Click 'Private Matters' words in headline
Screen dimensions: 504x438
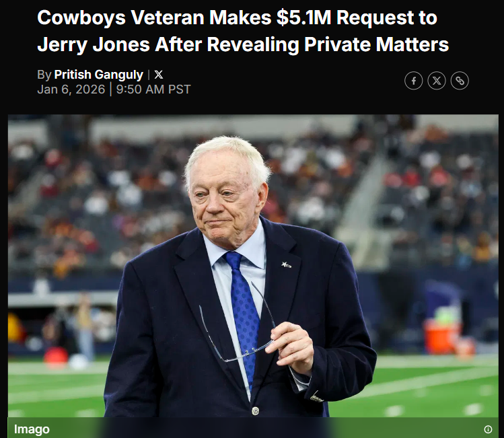[376, 44]
